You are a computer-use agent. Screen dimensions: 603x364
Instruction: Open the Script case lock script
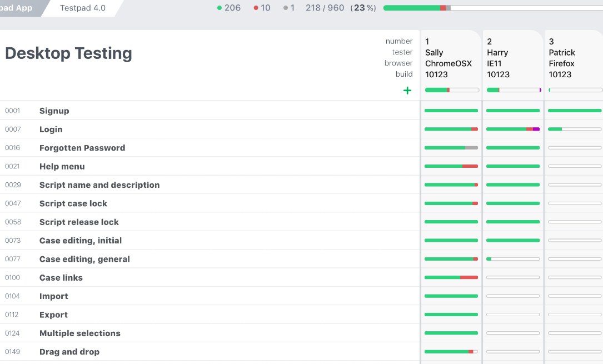(73, 204)
